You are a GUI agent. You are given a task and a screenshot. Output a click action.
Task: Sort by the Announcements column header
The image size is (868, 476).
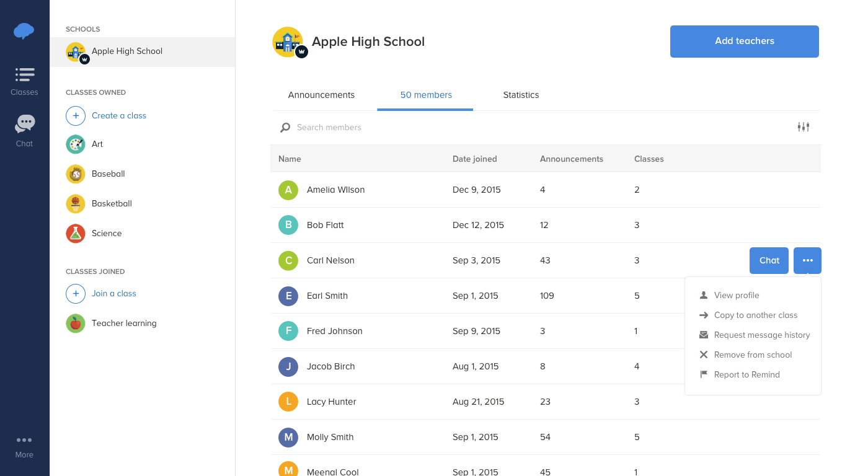[x=572, y=159]
